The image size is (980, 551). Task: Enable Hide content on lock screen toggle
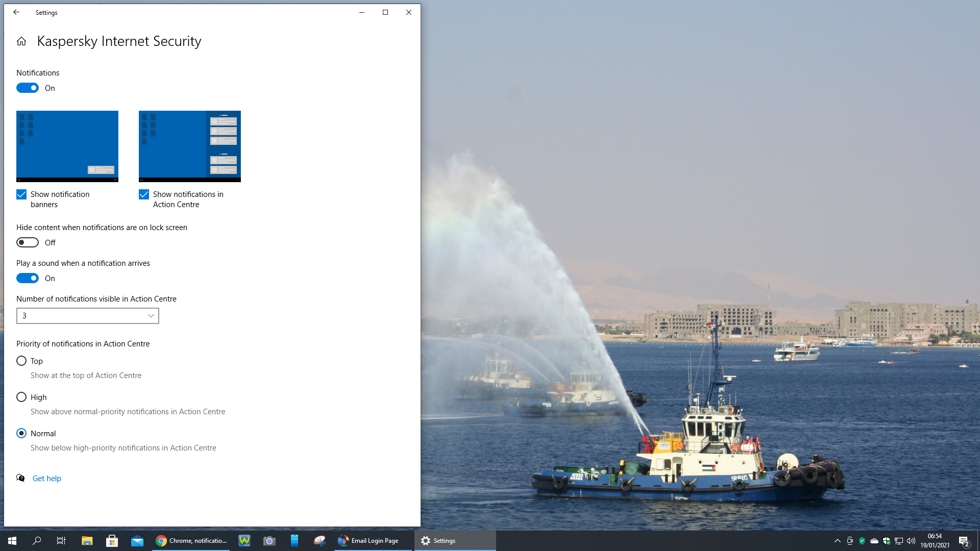pos(28,242)
